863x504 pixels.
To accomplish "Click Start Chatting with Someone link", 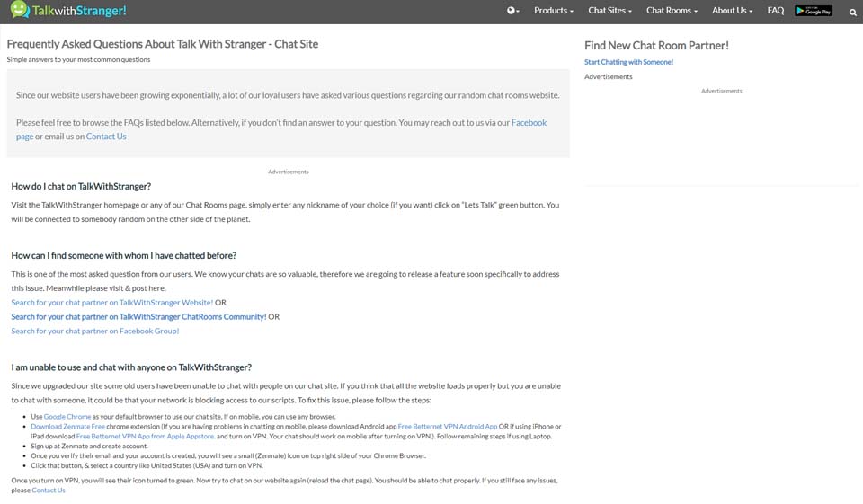I will click(628, 62).
